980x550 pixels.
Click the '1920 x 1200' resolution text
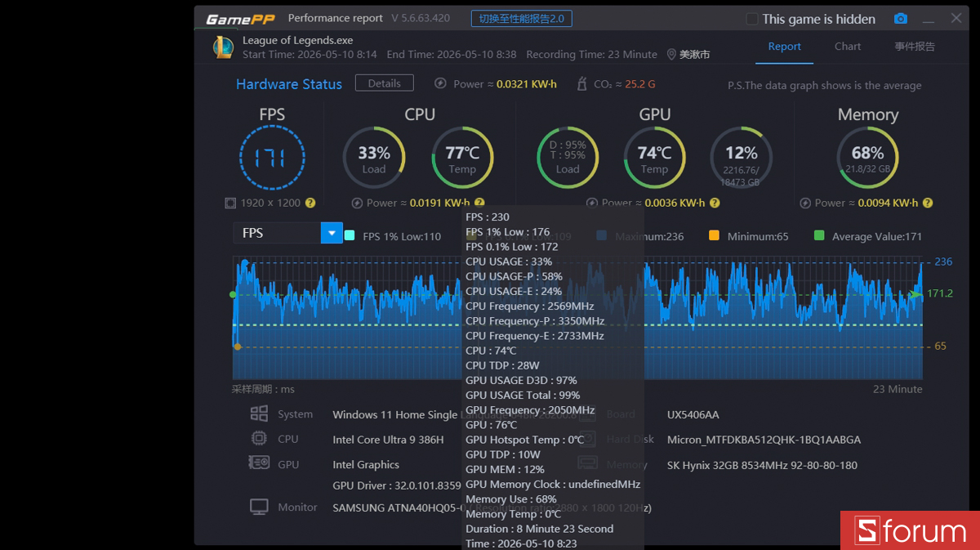(270, 203)
